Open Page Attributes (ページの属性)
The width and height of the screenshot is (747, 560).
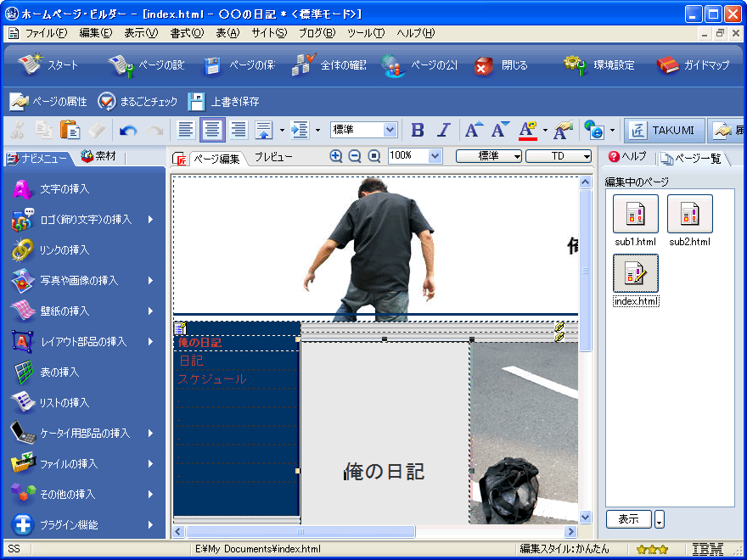pyautogui.click(x=48, y=102)
